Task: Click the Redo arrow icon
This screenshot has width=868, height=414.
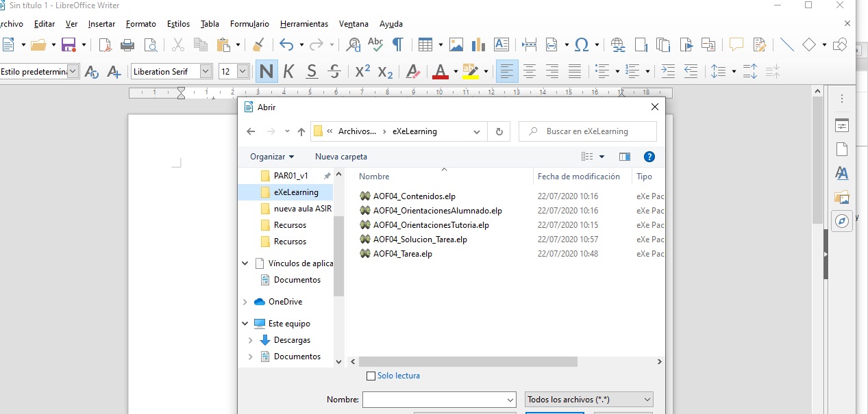Action: (x=317, y=45)
